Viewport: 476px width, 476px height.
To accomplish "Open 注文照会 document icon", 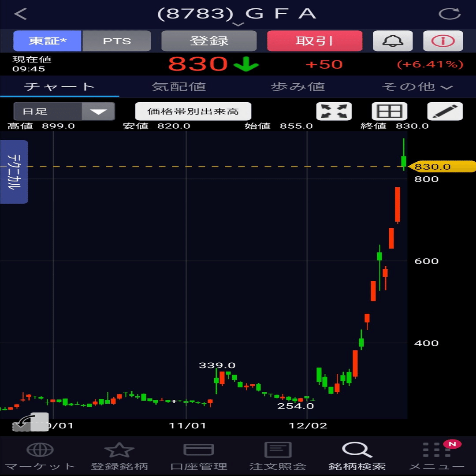I will pos(278,450).
